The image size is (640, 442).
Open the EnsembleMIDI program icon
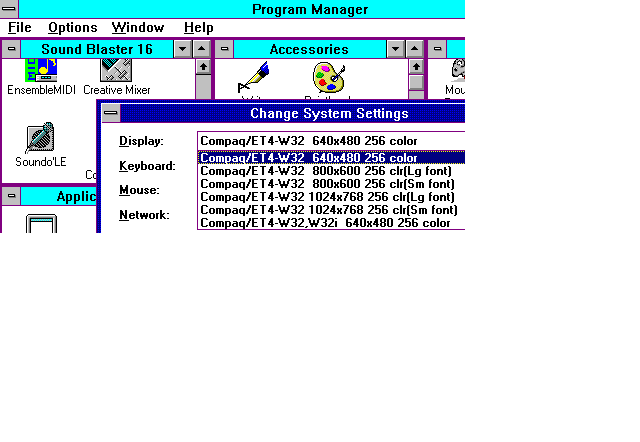pos(41,70)
